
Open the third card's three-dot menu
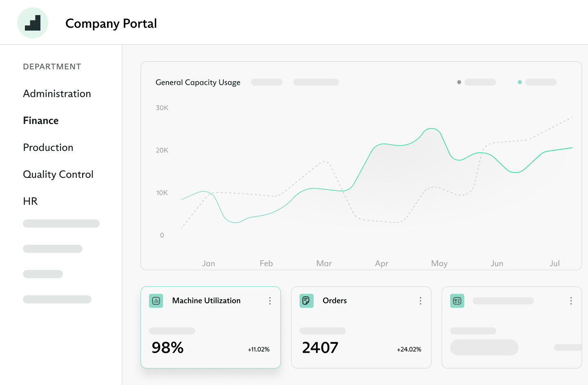(571, 301)
